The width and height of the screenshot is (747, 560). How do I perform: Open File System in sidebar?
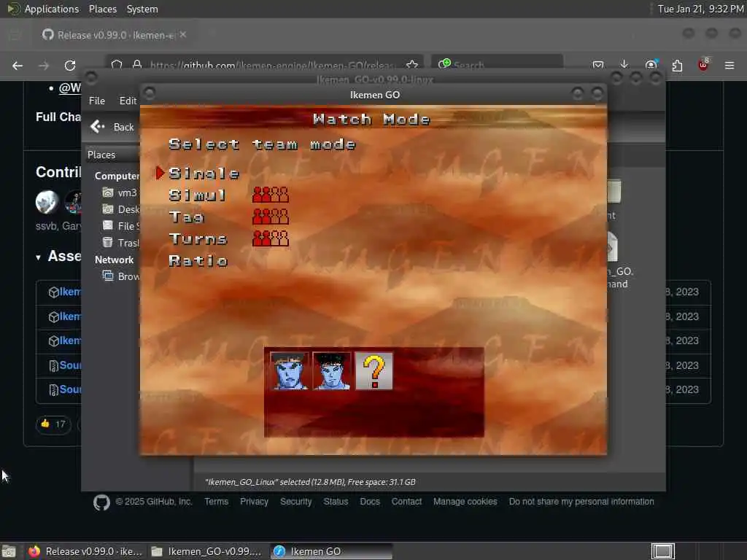(x=120, y=226)
